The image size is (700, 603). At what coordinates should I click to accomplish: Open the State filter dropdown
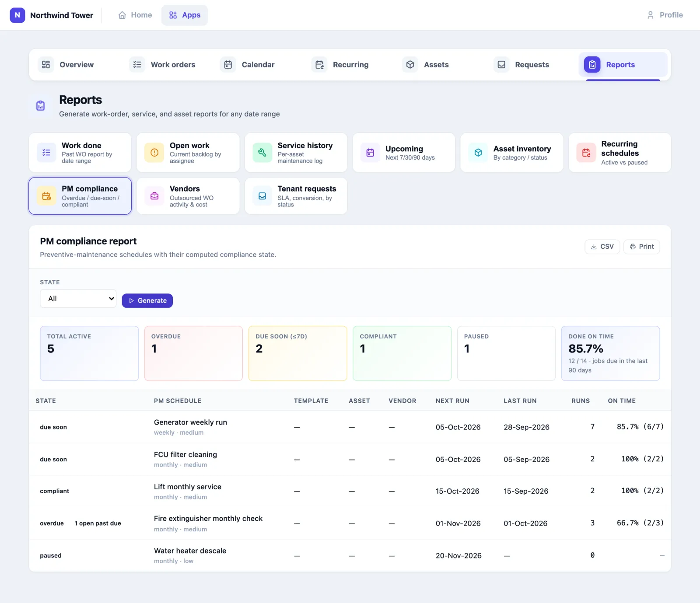coord(78,299)
